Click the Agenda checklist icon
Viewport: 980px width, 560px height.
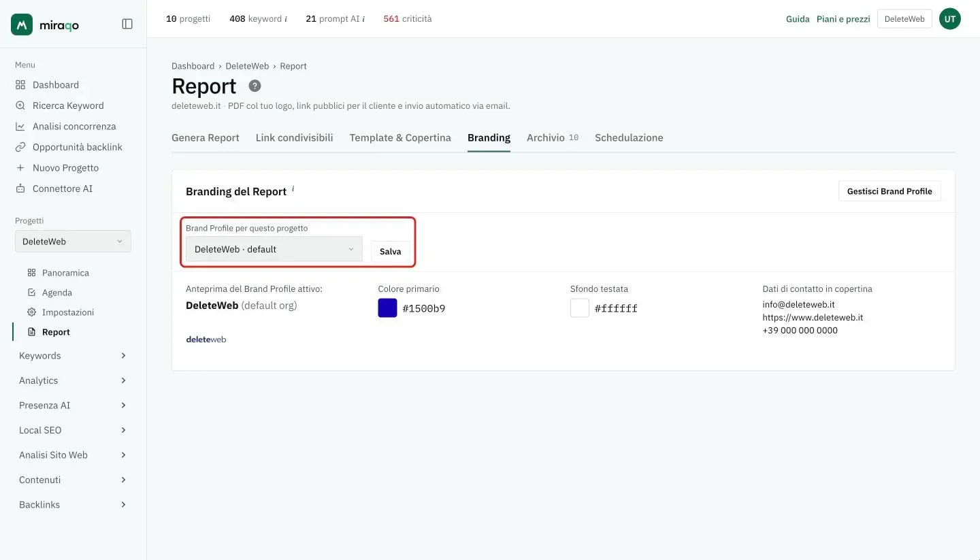[31, 293]
